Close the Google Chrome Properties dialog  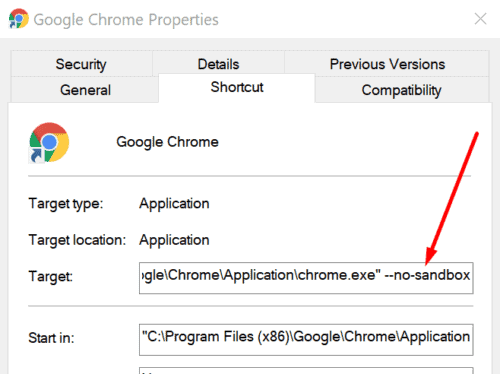(480, 19)
